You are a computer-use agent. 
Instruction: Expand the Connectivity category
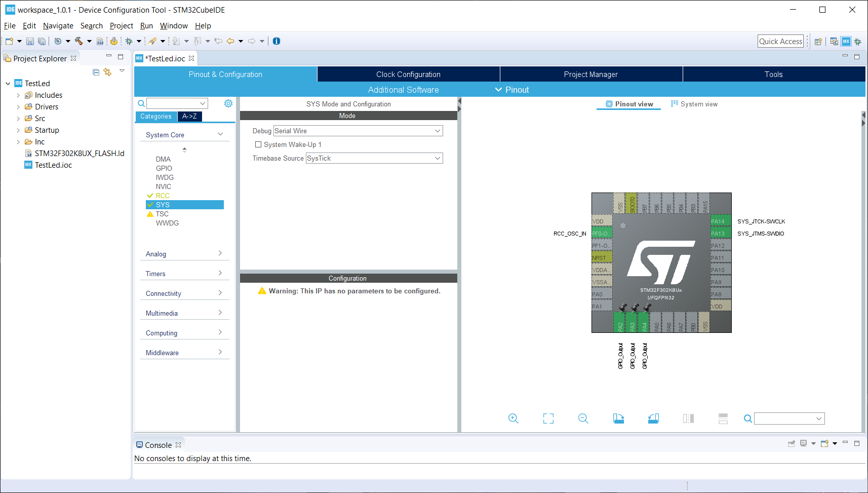coord(184,293)
